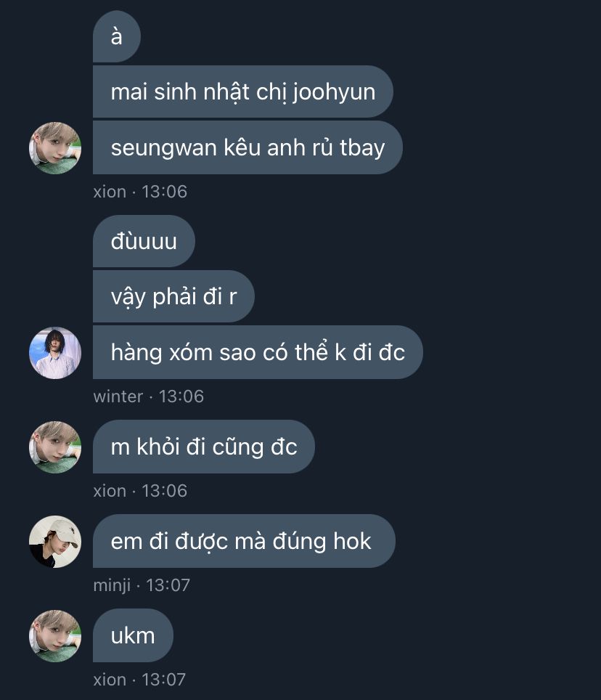Tap 'hàng xóm sao có thể k đi đc'
This screenshot has width=601, height=700.
(x=258, y=352)
